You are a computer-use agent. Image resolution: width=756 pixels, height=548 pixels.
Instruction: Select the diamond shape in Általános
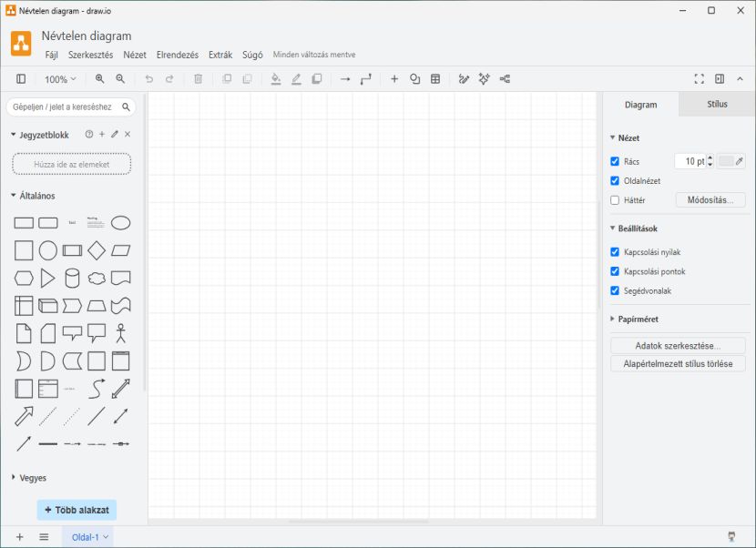coord(97,250)
